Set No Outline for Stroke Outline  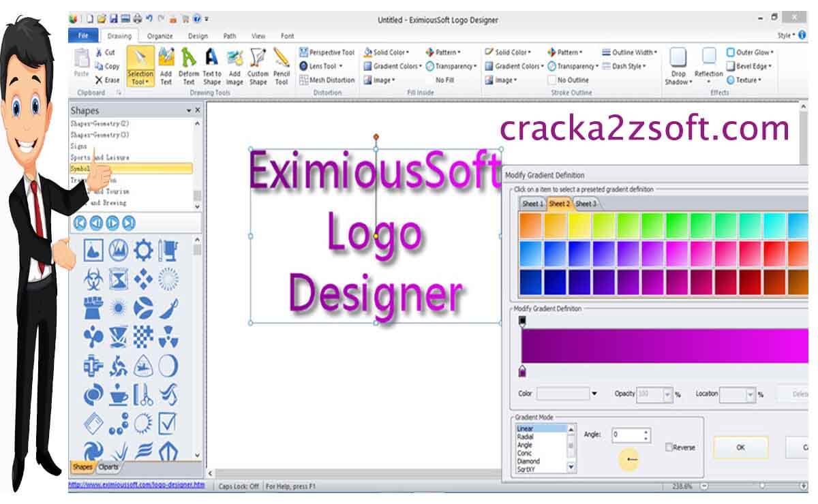pos(569,80)
